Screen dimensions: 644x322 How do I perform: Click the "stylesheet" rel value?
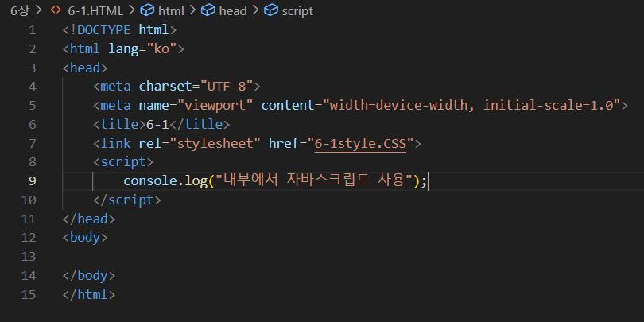tap(215, 143)
